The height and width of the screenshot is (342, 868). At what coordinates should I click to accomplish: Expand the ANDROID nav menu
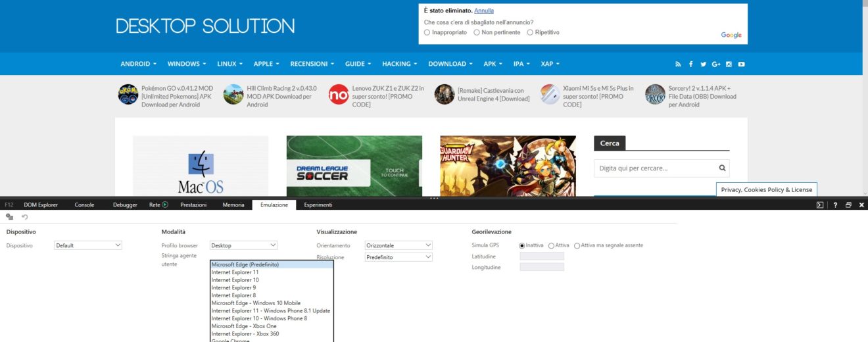139,64
